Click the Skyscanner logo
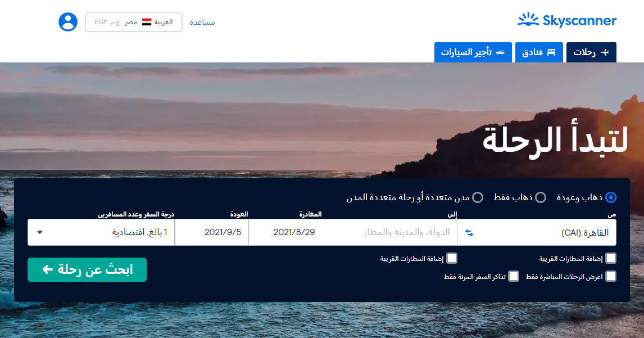 coord(566,21)
